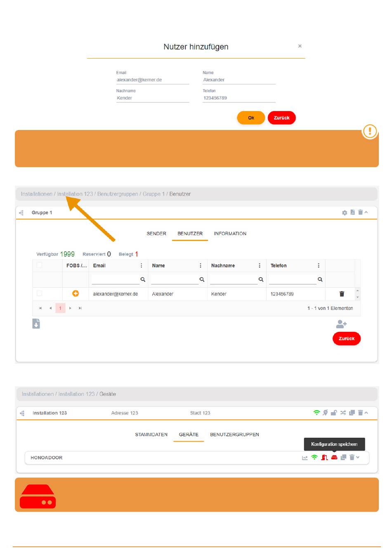Click Zurück in the Nutzer hinzufügen dialog
392x560 pixels.
(x=282, y=118)
